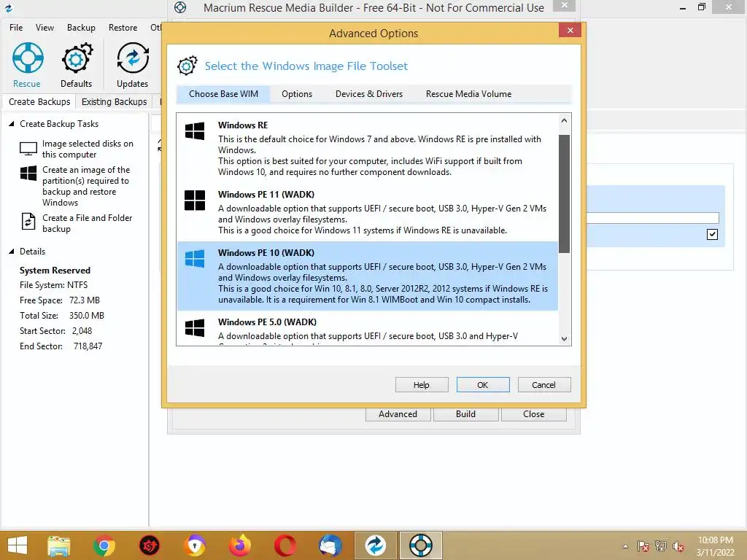747x560 pixels.
Task: Open File Explorer from taskbar
Action: (59, 545)
